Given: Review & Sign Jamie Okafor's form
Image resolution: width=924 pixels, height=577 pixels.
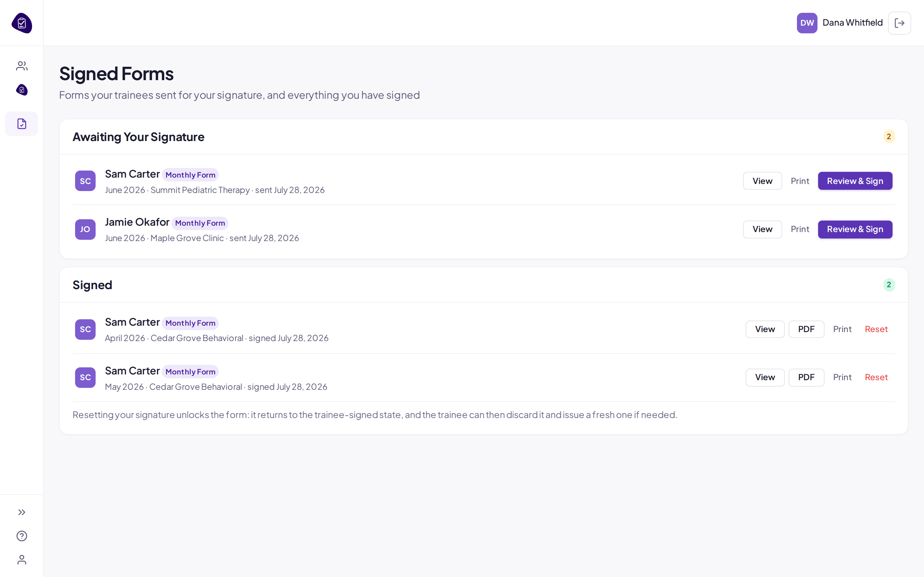Looking at the screenshot, I should click(x=855, y=229).
